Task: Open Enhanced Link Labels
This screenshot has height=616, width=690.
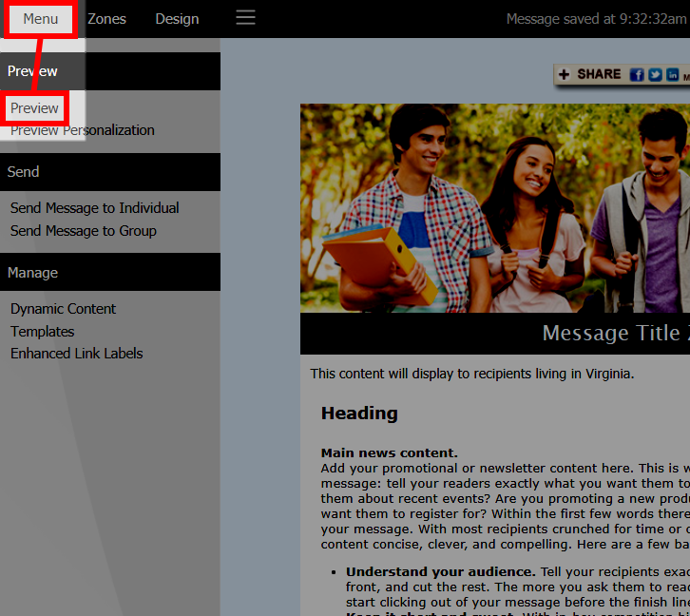Action: click(x=77, y=354)
